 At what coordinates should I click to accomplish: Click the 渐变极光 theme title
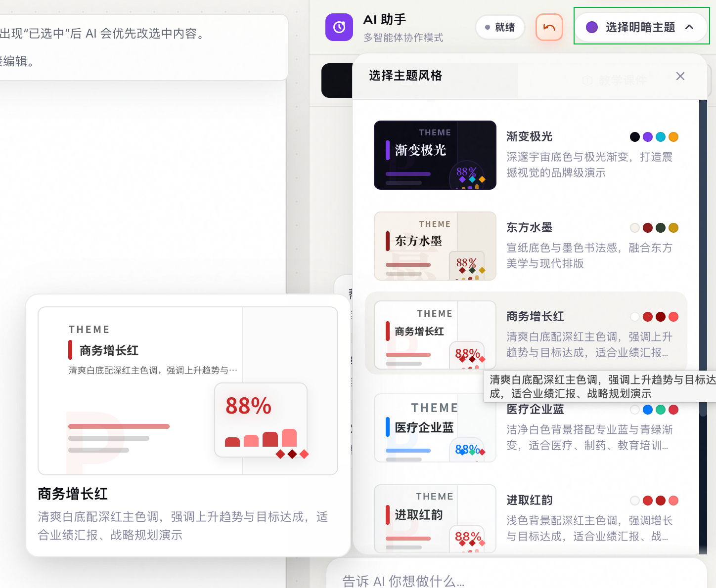click(529, 136)
